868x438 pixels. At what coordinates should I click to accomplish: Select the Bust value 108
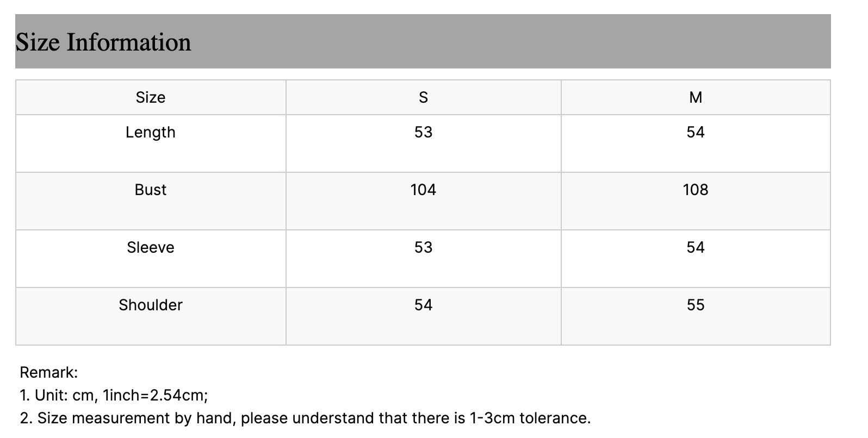(x=695, y=190)
